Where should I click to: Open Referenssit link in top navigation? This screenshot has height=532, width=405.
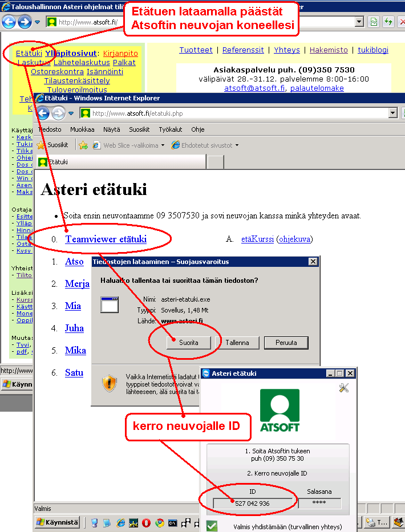pos(243,50)
